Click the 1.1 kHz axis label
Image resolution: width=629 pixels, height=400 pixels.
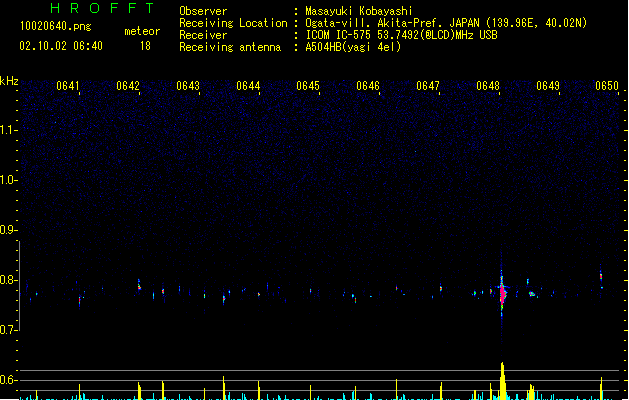click(x=8, y=130)
